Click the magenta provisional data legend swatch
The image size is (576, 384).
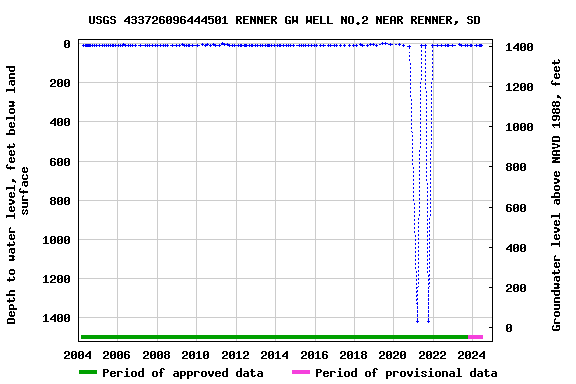301,372
